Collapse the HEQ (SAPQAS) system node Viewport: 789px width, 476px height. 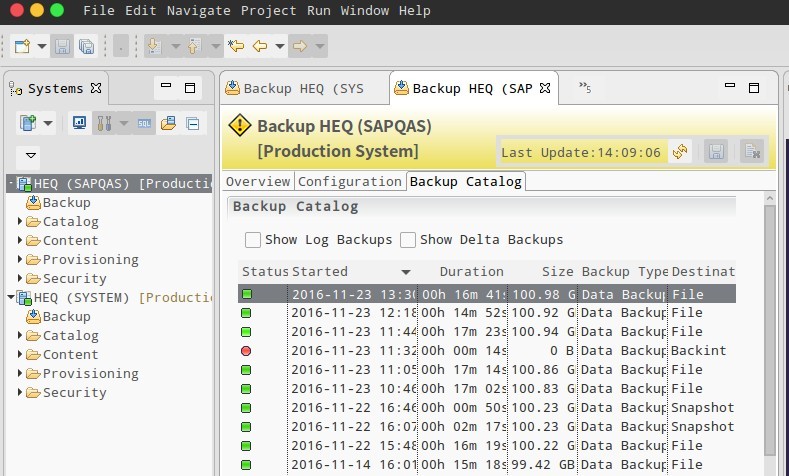(x=11, y=183)
